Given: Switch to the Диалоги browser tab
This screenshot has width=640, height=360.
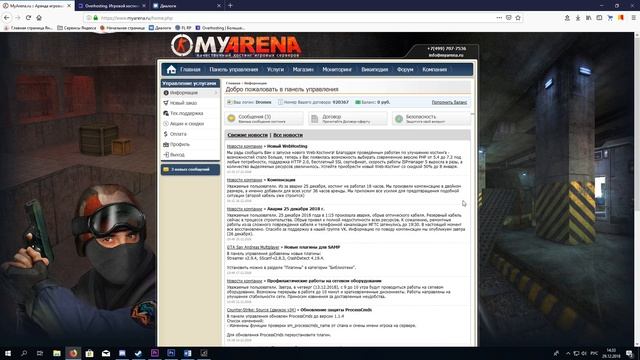Looking at the screenshot, I should (187, 6).
